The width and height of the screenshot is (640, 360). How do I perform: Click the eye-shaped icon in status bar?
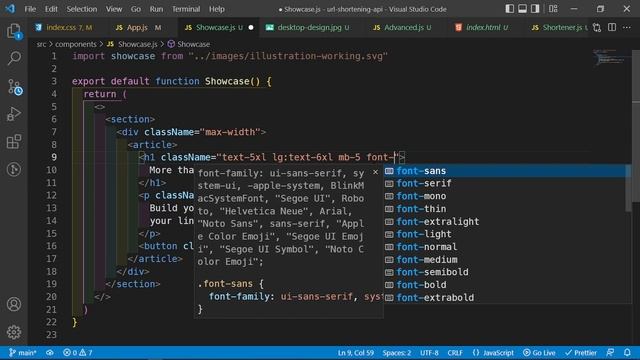pyautogui.click(x=50, y=353)
